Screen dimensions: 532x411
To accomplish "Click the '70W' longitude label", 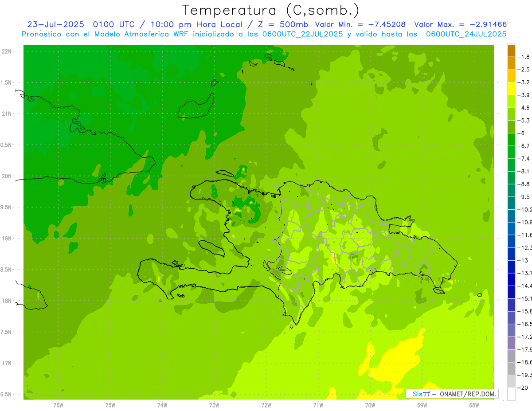I will point(370,405).
